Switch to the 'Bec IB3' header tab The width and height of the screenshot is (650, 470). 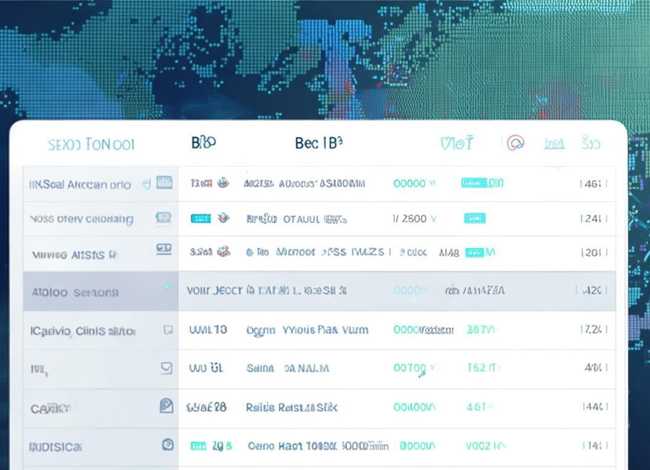pos(319,143)
